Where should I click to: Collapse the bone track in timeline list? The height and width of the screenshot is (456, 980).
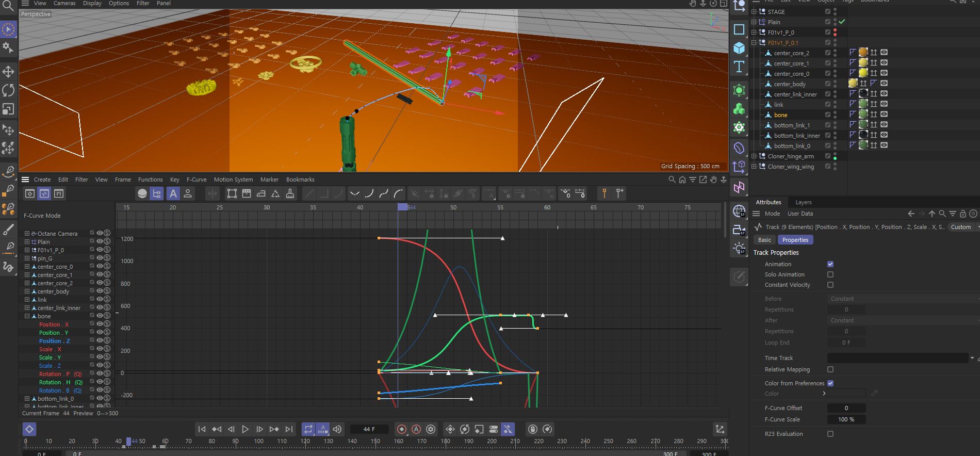pyautogui.click(x=27, y=316)
